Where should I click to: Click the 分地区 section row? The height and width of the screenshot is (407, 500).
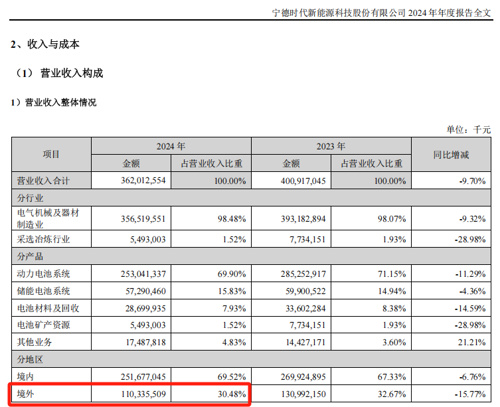[x=251, y=359]
